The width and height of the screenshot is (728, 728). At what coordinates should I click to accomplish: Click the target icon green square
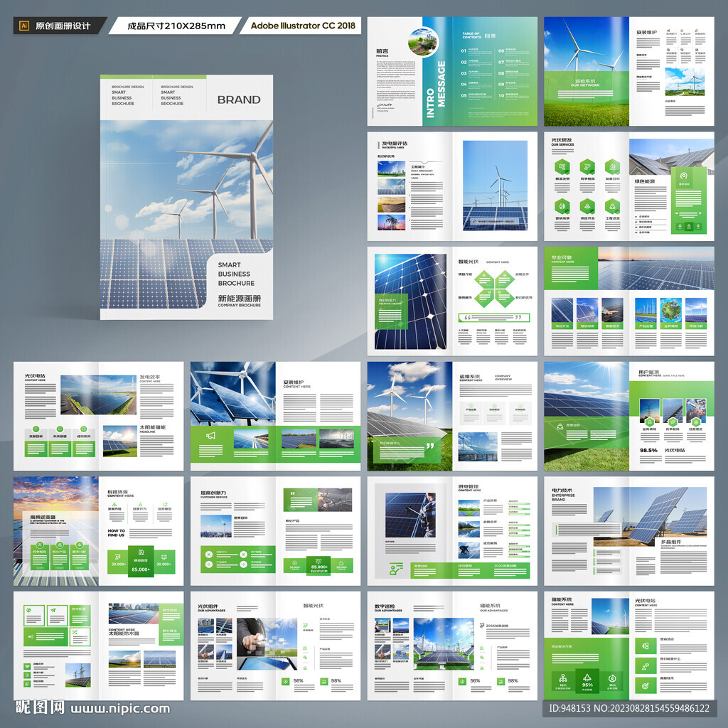pyautogui.click(x=646, y=685)
